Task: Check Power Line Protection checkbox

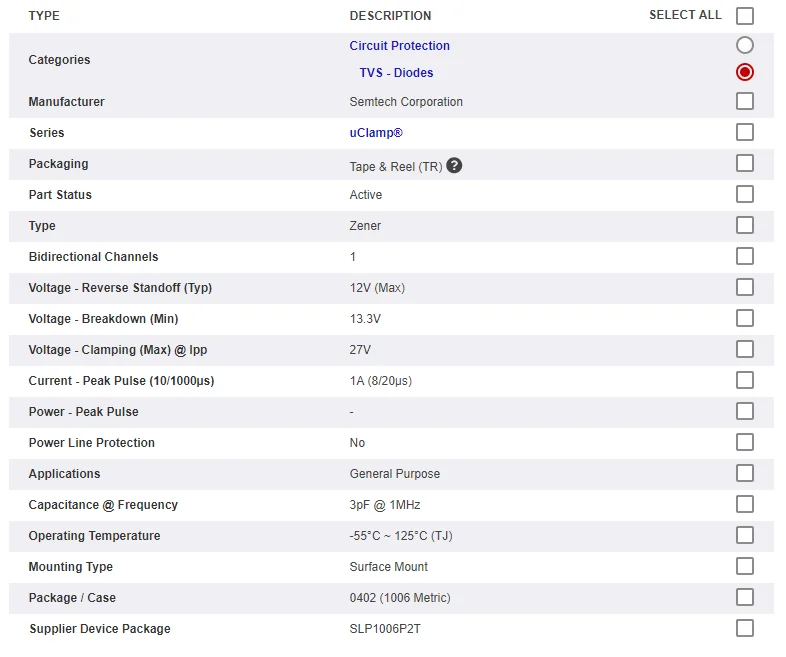Action: point(744,443)
